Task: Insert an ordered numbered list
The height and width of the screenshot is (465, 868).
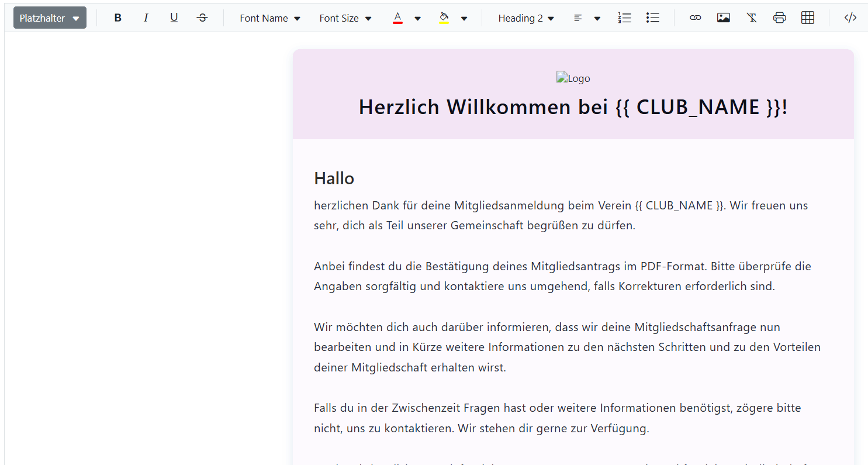Action: pyautogui.click(x=625, y=18)
